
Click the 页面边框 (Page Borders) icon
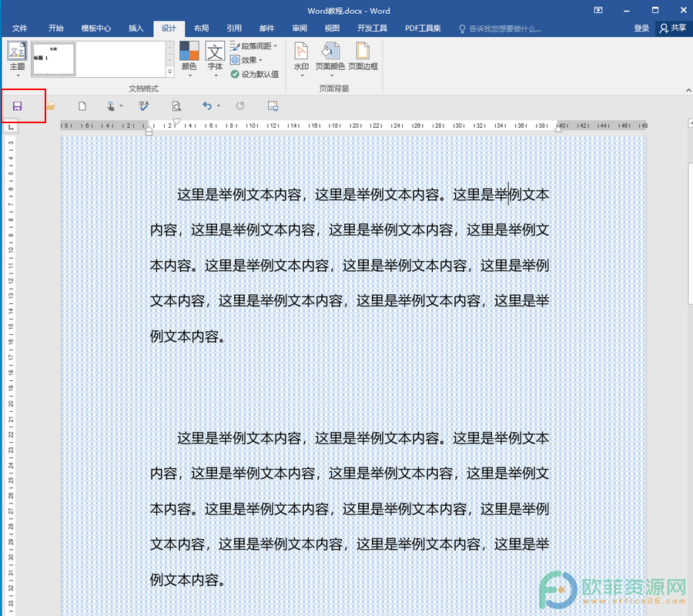point(363,56)
